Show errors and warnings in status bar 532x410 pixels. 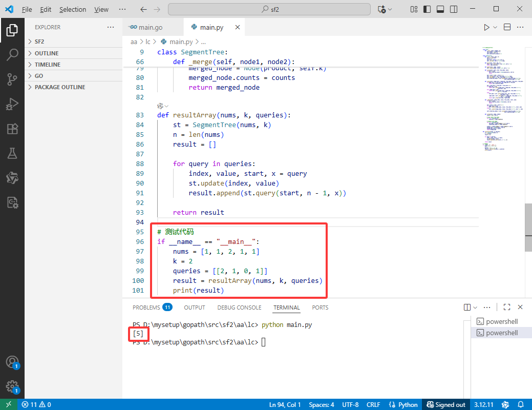tap(36, 404)
